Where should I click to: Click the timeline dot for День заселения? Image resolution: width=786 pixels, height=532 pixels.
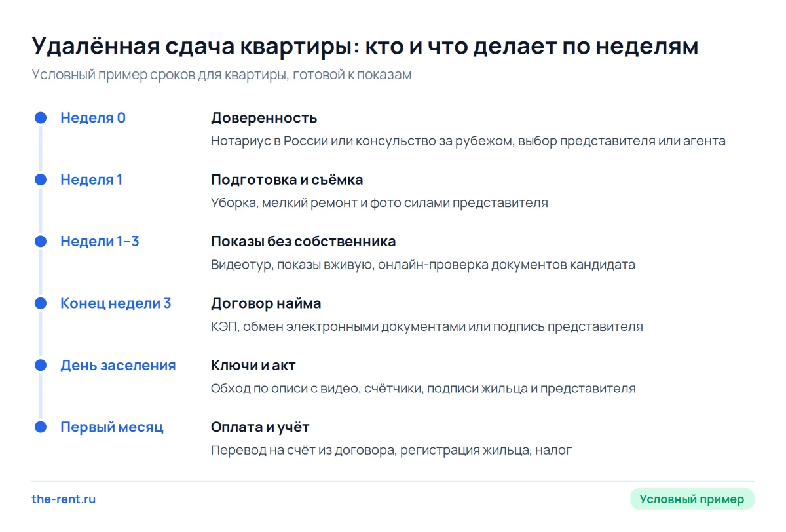(x=41, y=366)
